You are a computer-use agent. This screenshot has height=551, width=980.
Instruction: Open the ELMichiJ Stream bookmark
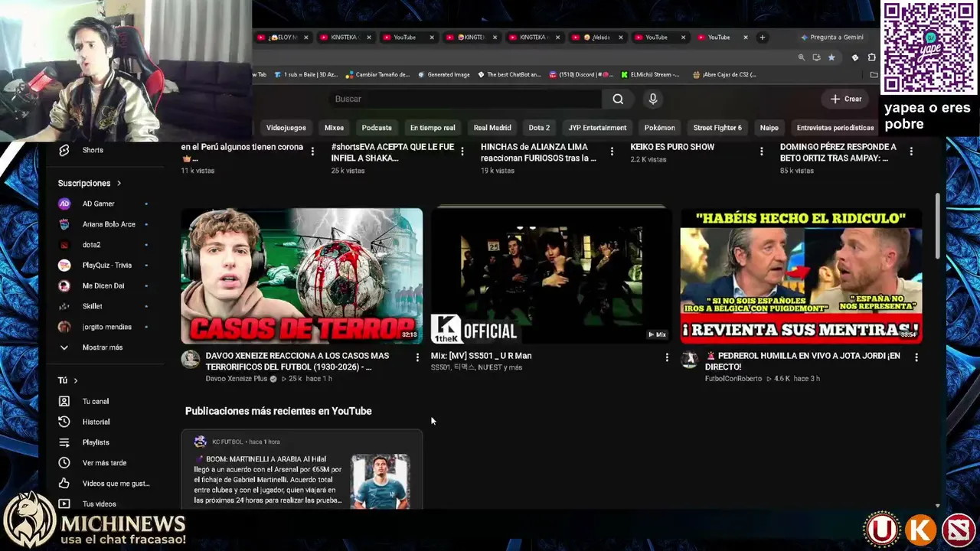pyautogui.click(x=650, y=74)
